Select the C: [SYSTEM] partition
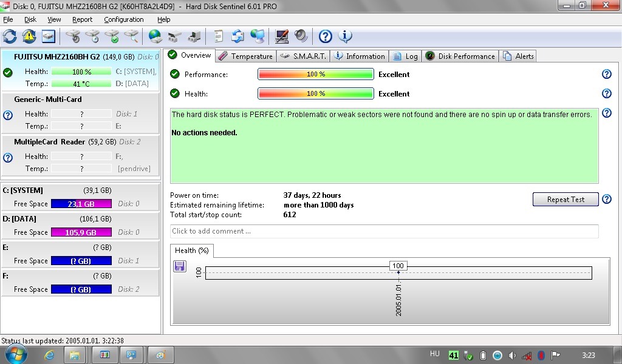Screen dimensions: 622x364 80,197
